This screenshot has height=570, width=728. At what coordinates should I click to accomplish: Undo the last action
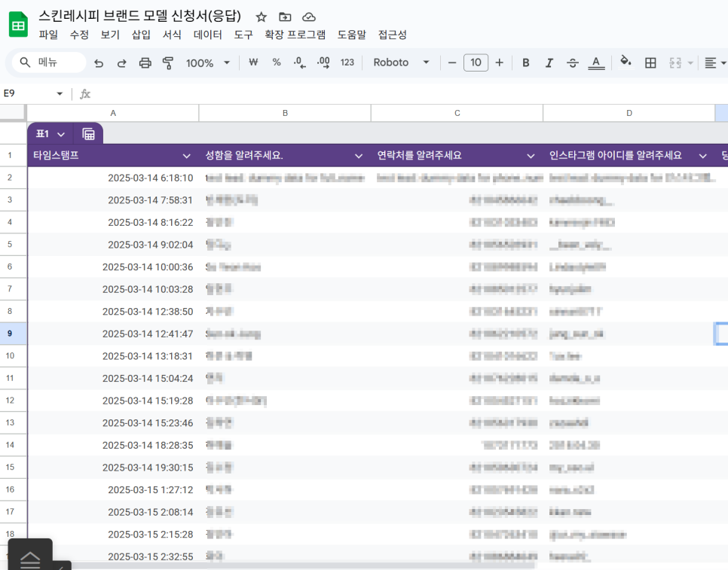point(99,62)
